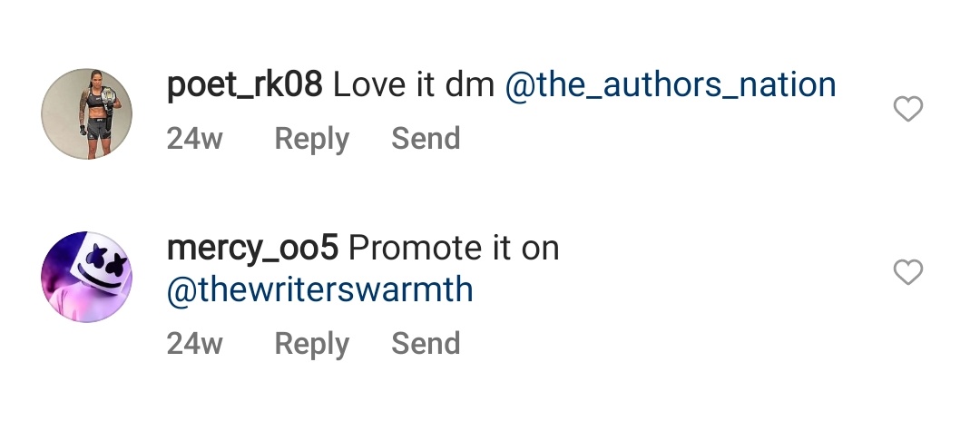Tap the heart beside the writerswarmth comment

[907, 272]
